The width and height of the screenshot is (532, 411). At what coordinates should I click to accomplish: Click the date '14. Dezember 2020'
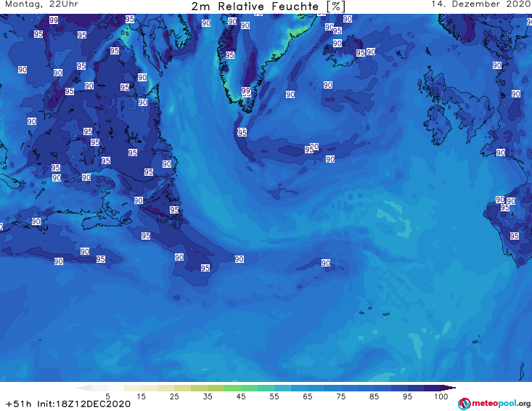click(x=480, y=4)
